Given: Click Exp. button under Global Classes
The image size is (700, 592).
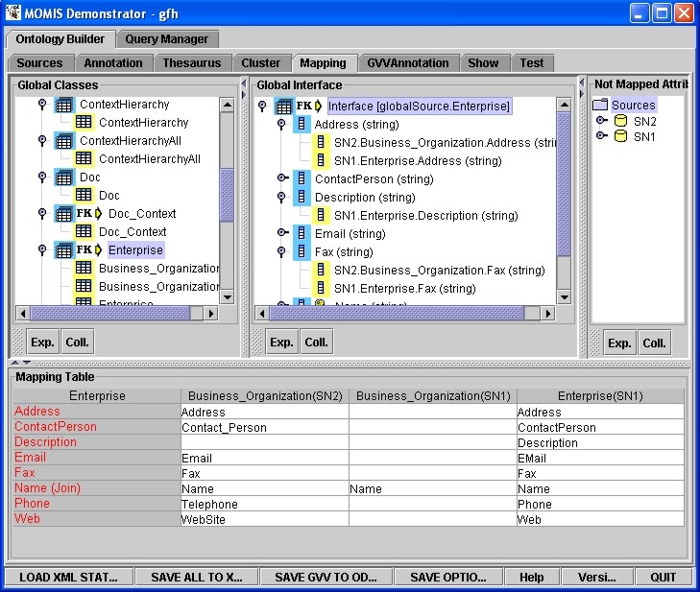Looking at the screenshot, I should 42,343.
